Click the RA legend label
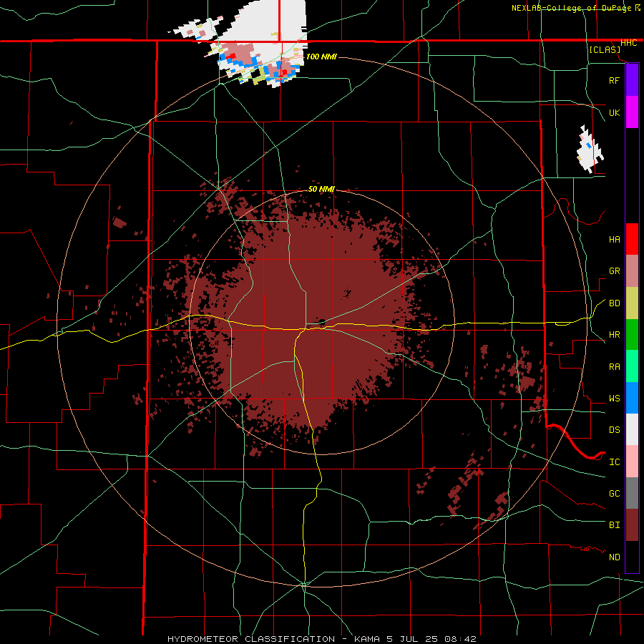 point(614,367)
